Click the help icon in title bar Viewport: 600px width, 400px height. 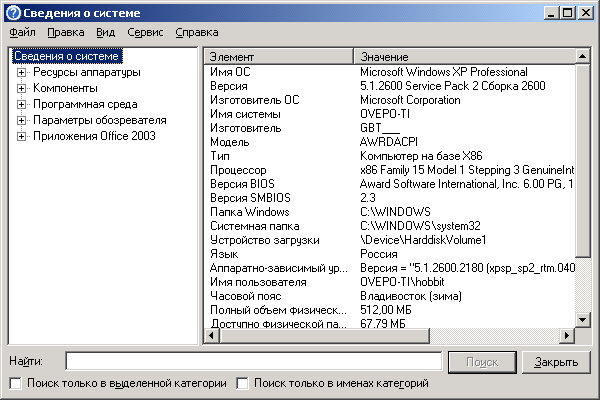point(13,13)
